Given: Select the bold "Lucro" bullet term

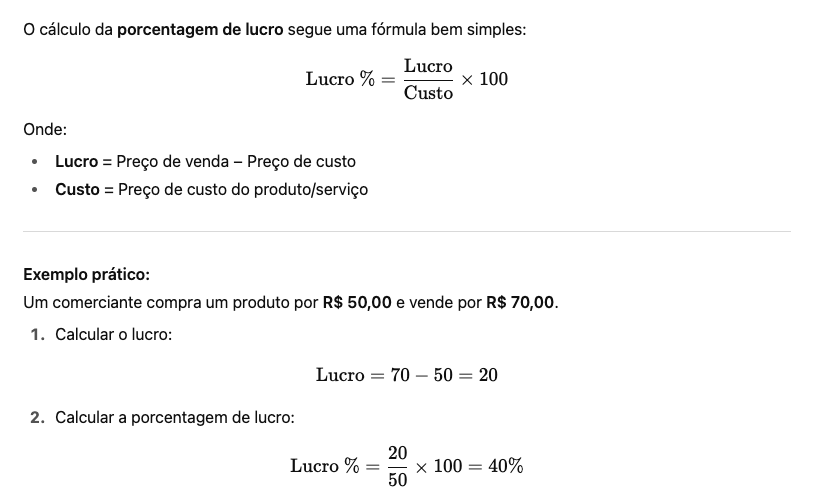Looking at the screenshot, I should [x=77, y=161].
